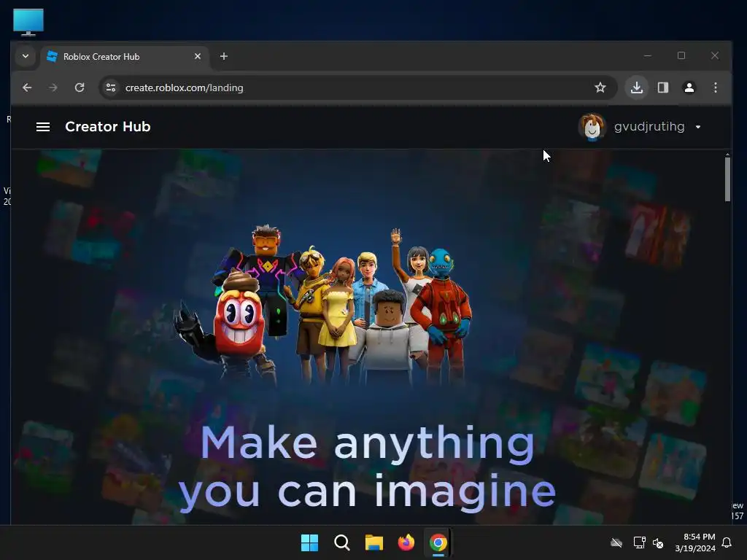Image resolution: width=747 pixels, height=560 pixels.
Task: Click the 'Make anything you can imagine' headline
Action: [368, 467]
